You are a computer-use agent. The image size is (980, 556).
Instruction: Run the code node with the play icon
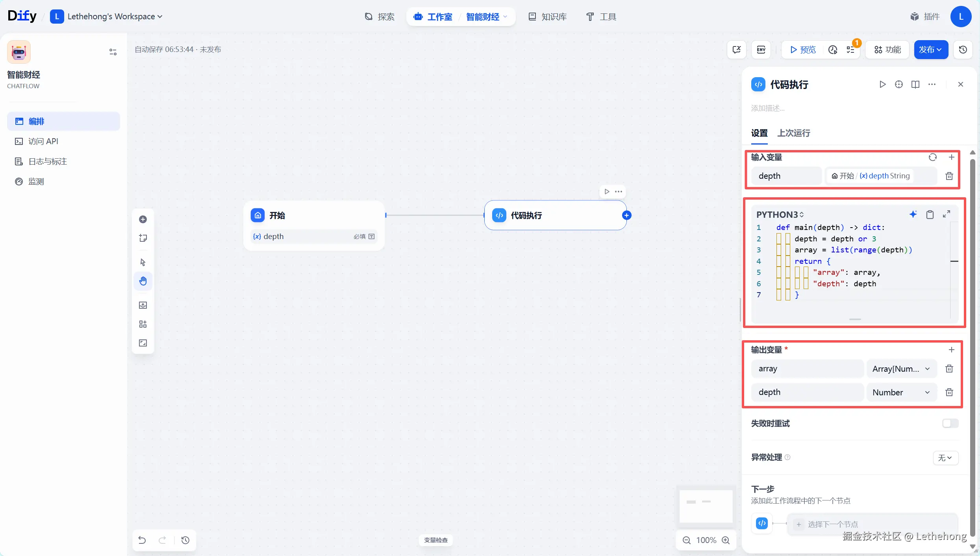[x=882, y=84]
